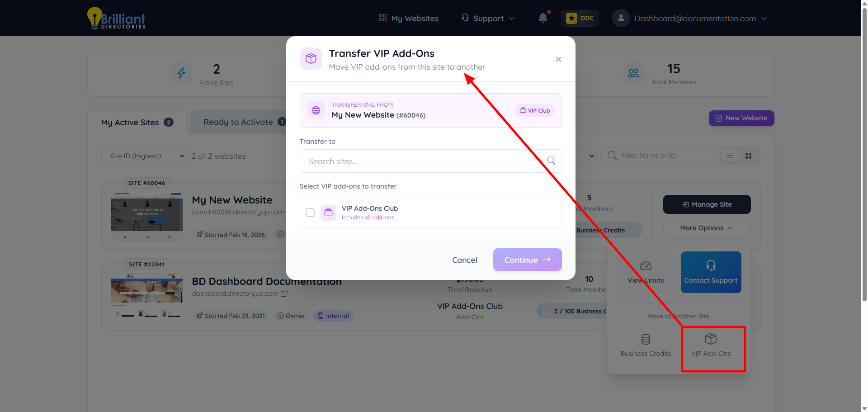Screen dimensions: 868x412
Task: Open the dashboard.directoryup.com link
Action: pos(235,294)
